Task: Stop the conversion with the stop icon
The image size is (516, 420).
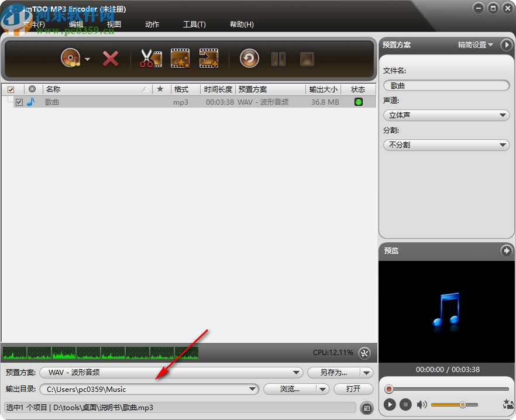Action: 307,58
